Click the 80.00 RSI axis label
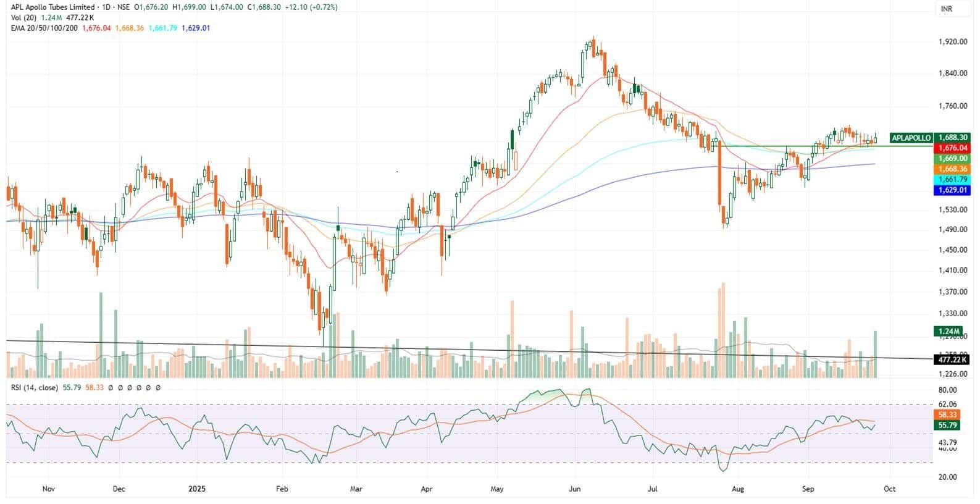Image resolution: width=980 pixels, height=504 pixels. click(x=948, y=390)
